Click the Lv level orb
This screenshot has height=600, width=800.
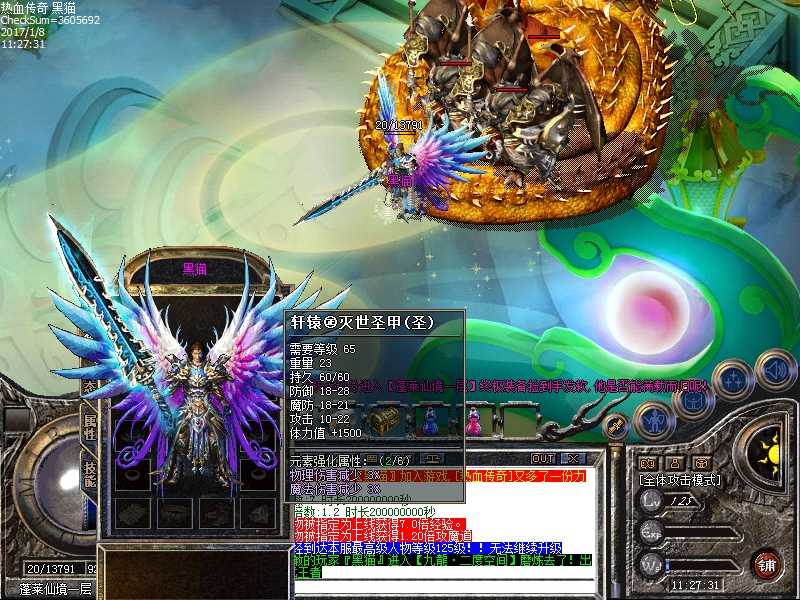[652, 501]
